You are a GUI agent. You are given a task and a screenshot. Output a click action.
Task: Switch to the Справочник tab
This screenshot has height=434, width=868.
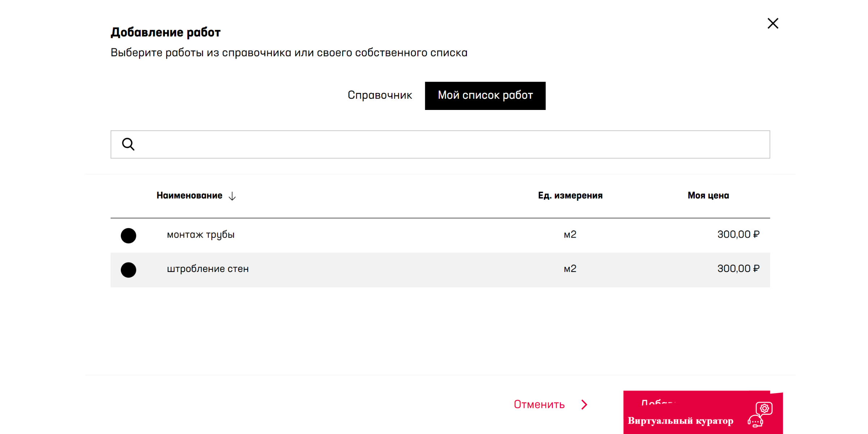coord(379,95)
